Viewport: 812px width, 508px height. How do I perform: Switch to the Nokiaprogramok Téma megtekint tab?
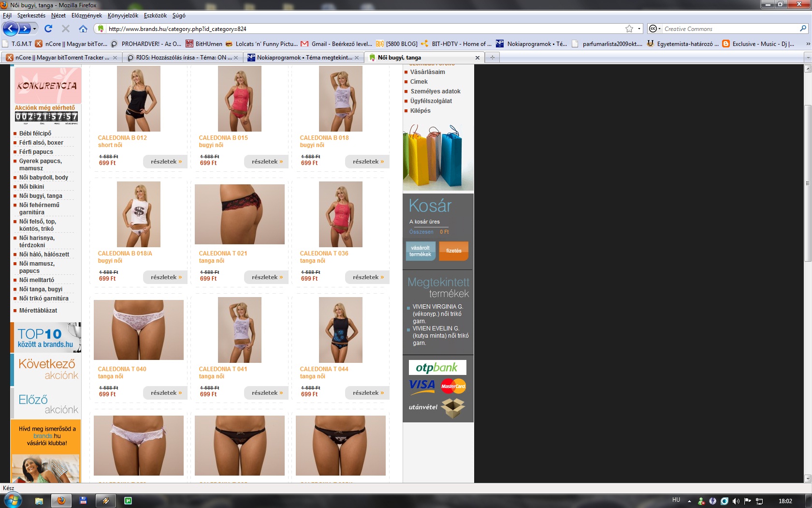303,58
